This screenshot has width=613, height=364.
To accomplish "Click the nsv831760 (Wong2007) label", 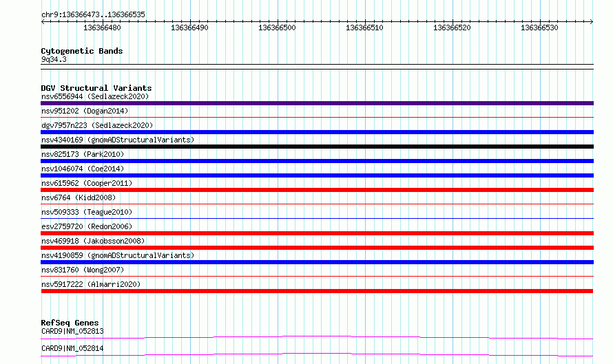I will (83, 270).
